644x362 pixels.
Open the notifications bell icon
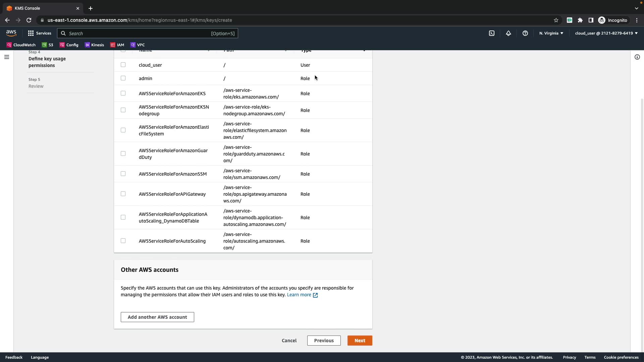tap(508, 33)
